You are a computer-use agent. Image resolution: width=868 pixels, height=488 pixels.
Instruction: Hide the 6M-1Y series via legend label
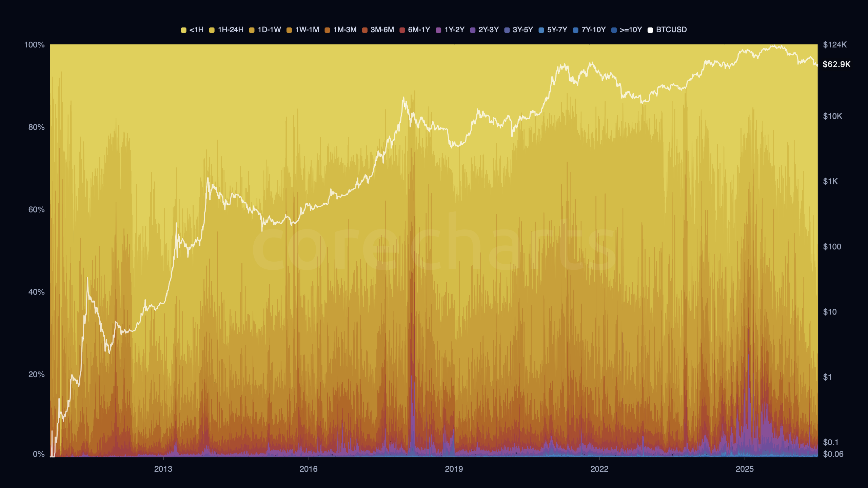coord(419,30)
